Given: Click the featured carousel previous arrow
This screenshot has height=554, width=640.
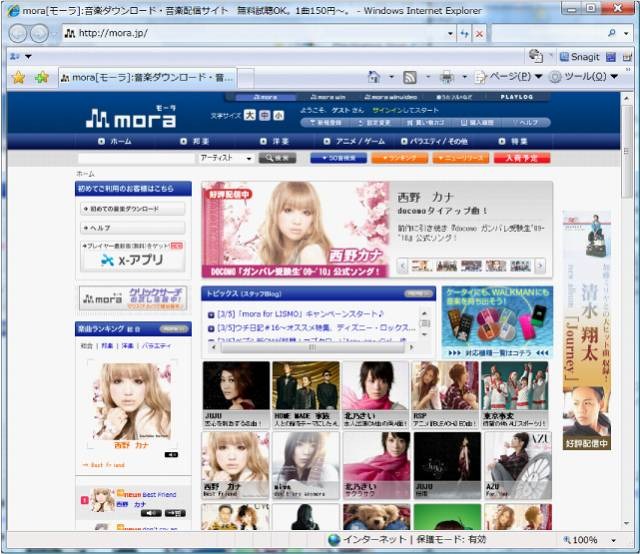Looking at the screenshot, I should coord(402,266).
